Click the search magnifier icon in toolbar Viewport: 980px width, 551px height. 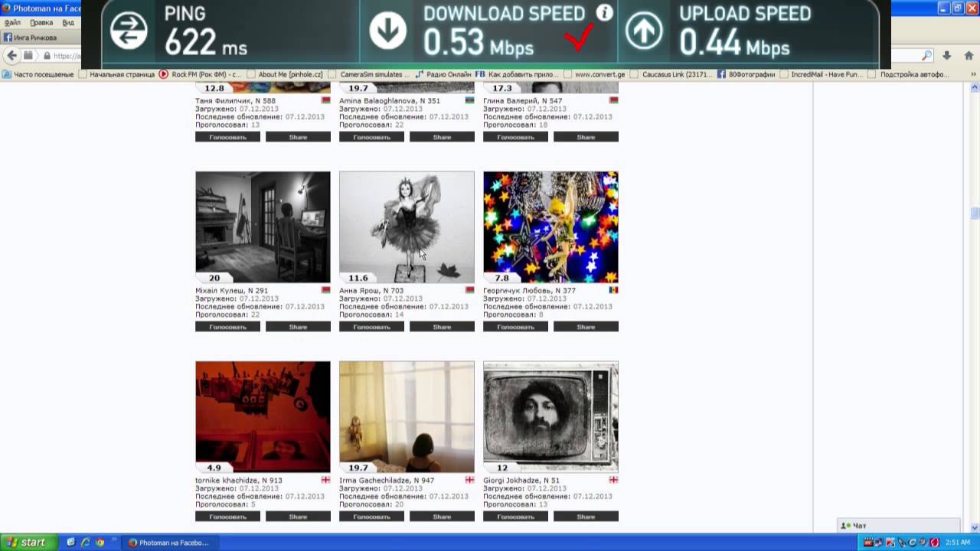pos(926,56)
